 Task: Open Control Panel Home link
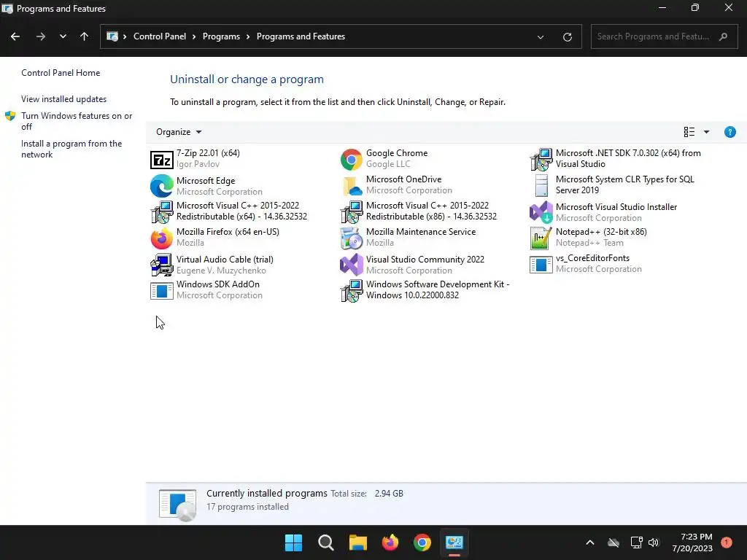click(61, 73)
